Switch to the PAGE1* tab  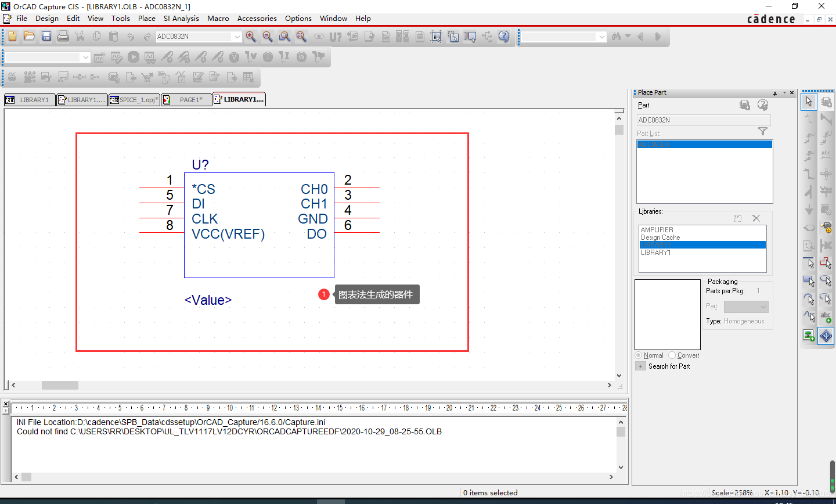pos(190,100)
